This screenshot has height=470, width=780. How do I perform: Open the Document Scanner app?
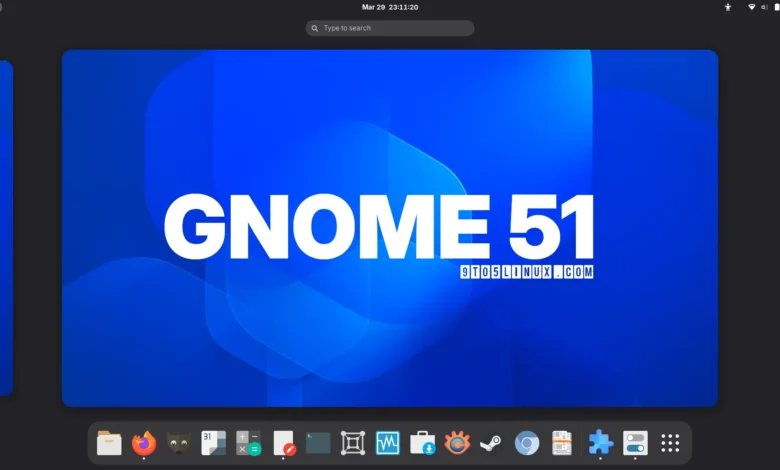562,443
